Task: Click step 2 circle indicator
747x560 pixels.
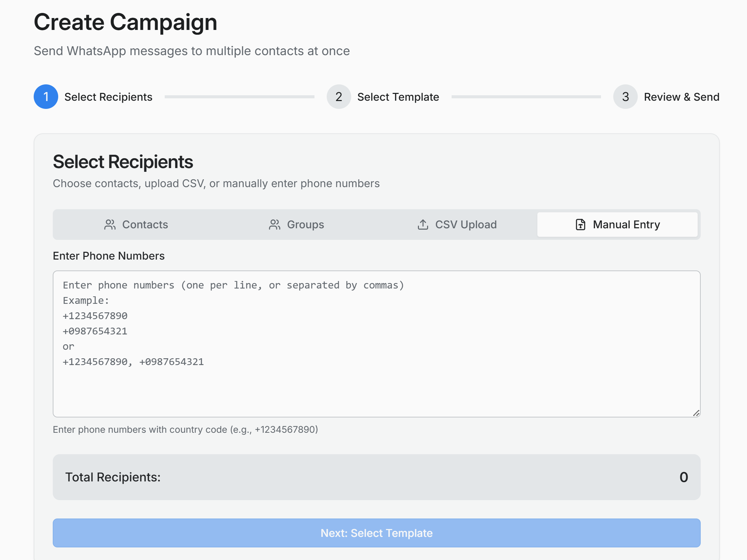Action: click(339, 97)
